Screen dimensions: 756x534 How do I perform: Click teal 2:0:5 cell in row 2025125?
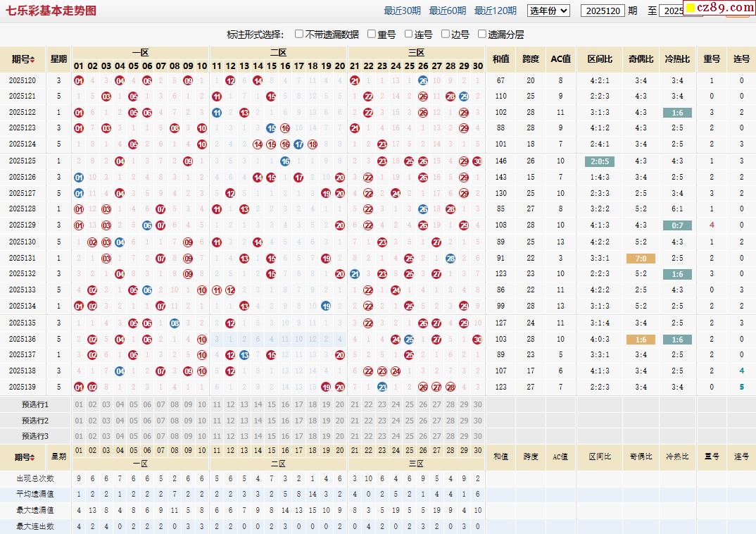click(x=599, y=161)
